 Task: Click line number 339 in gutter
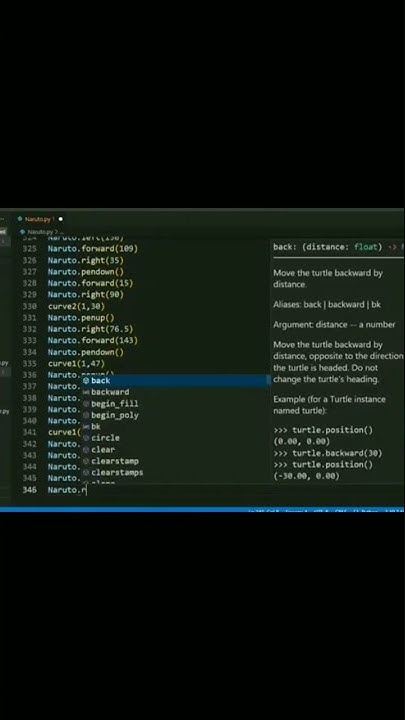[29, 410]
